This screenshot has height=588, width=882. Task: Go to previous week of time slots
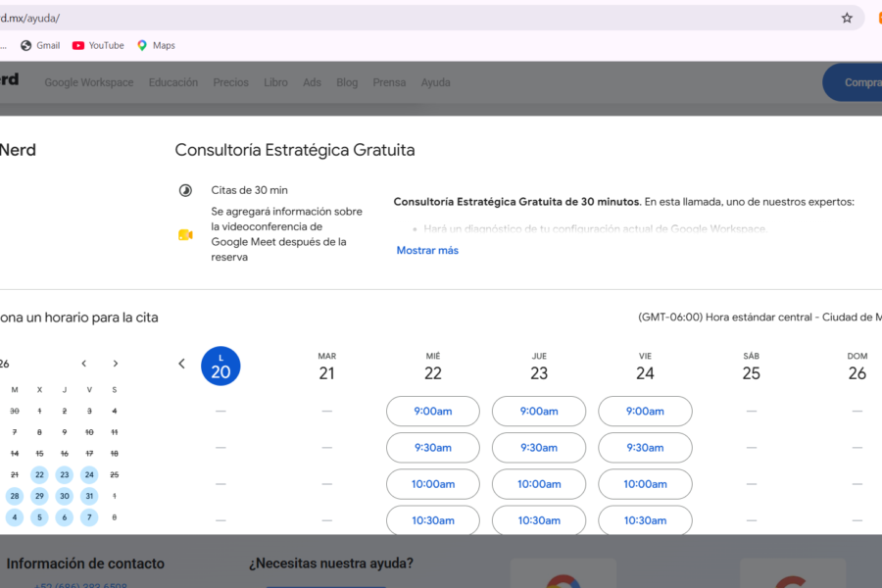pyautogui.click(x=181, y=364)
